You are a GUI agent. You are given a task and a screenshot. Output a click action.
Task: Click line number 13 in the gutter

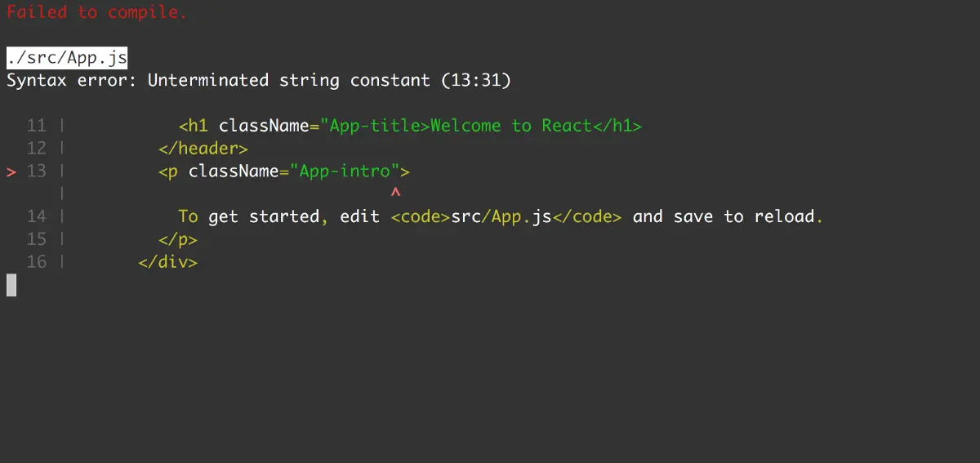[37, 171]
